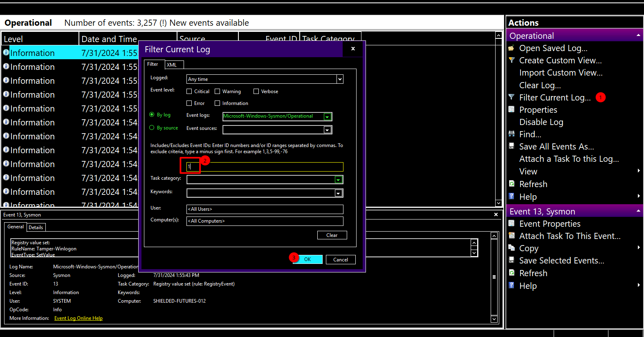Check the Warning event level box
Image resolution: width=644 pixels, height=337 pixels.
pyautogui.click(x=218, y=92)
